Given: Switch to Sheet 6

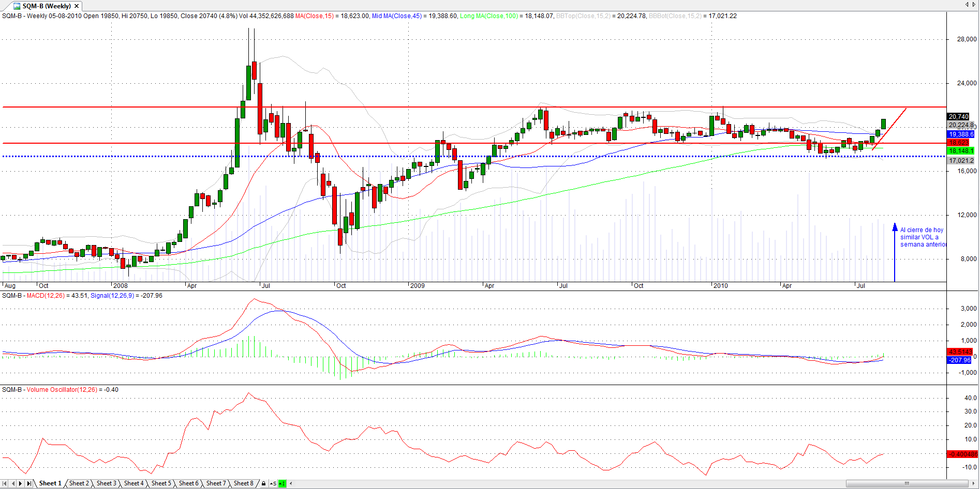Looking at the screenshot, I should click(x=188, y=483).
